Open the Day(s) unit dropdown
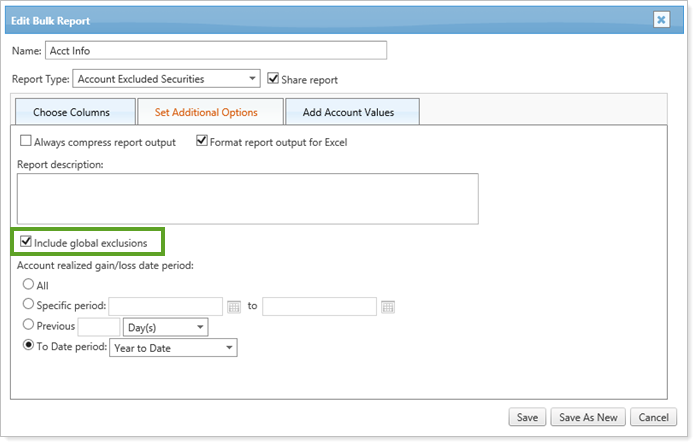This screenshot has width=697, height=446. pos(164,327)
